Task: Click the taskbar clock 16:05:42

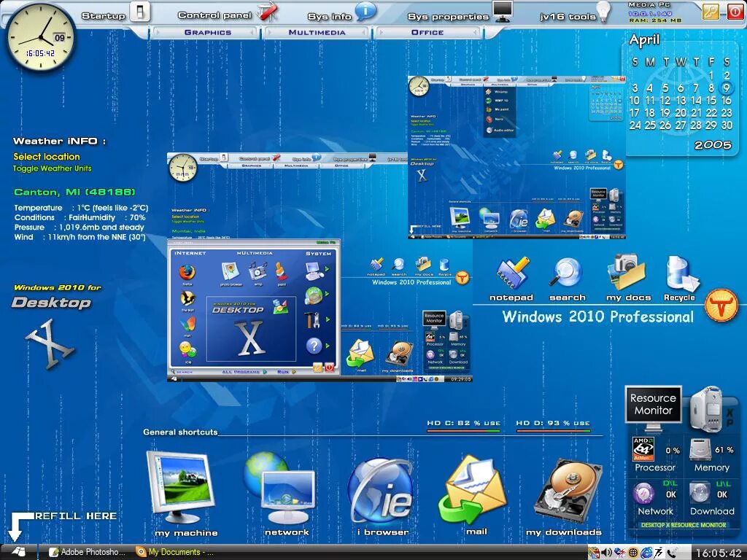Action: click(x=719, y=553)
